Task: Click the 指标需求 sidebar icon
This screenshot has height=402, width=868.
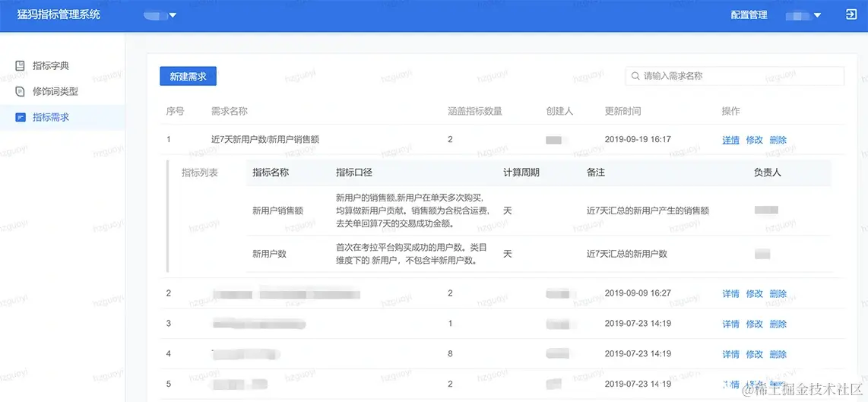Action: pos(21,117)
